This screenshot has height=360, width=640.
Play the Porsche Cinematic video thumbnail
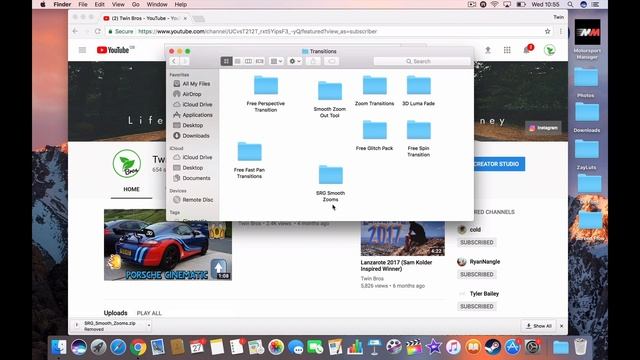168,245
